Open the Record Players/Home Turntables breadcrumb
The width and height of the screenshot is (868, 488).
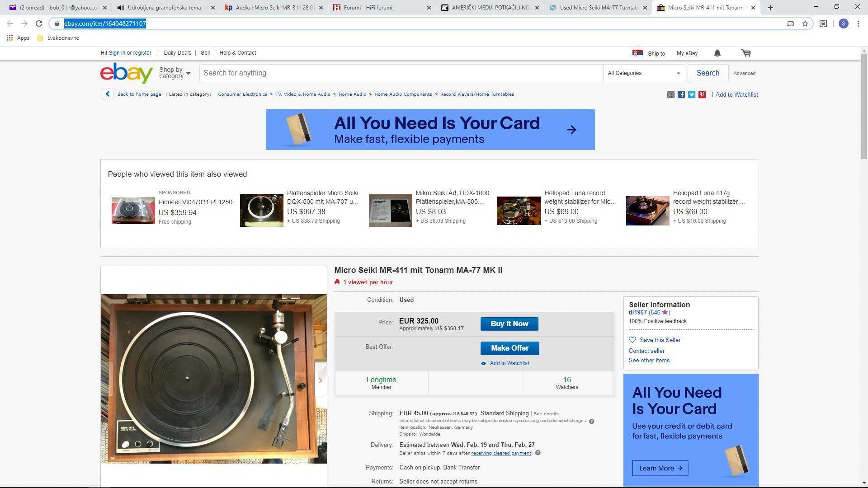(477, 94)
